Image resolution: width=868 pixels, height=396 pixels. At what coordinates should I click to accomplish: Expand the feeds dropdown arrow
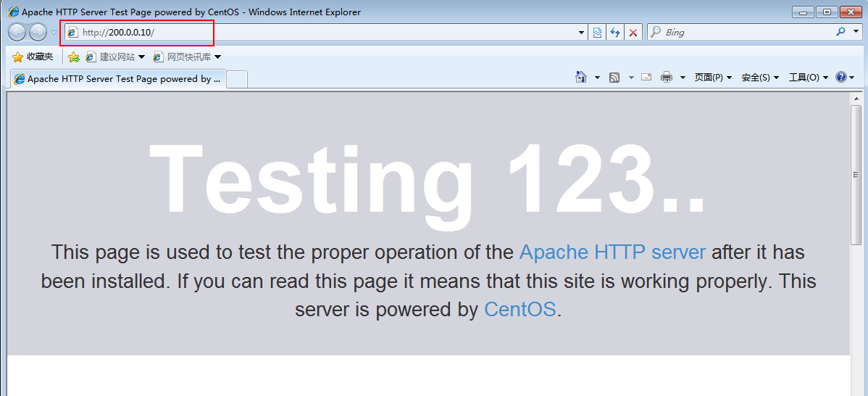631,78
